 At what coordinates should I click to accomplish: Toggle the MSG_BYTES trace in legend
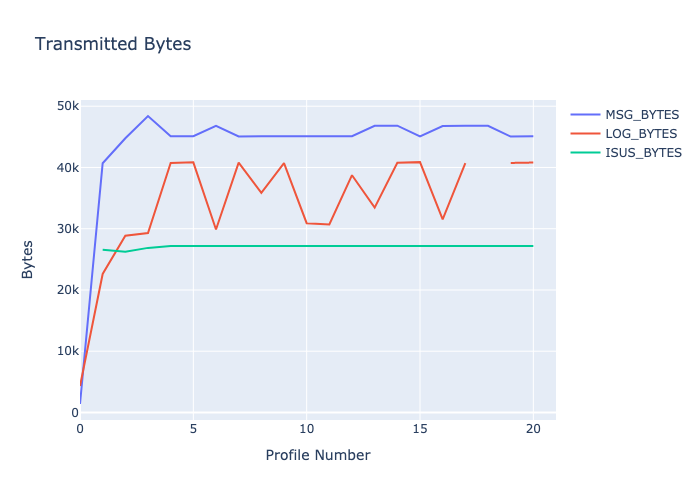(641, 114)
